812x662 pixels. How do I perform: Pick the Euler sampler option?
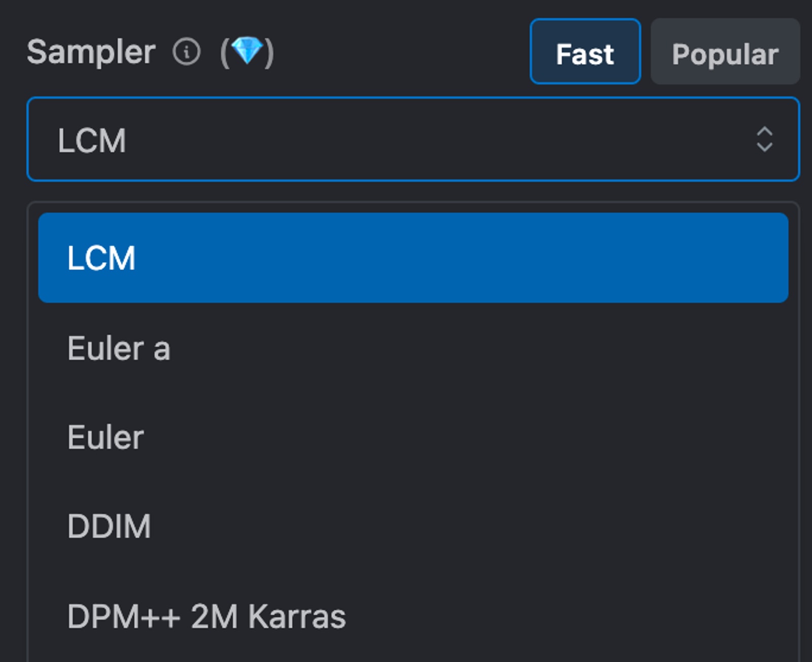(x=106, y=437)
